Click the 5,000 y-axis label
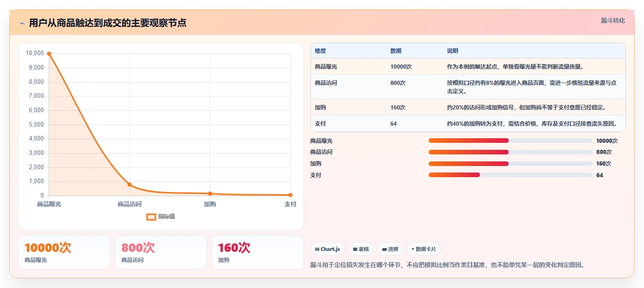The width and height of the screenshot is (644, 288). [x=36, y=125]
